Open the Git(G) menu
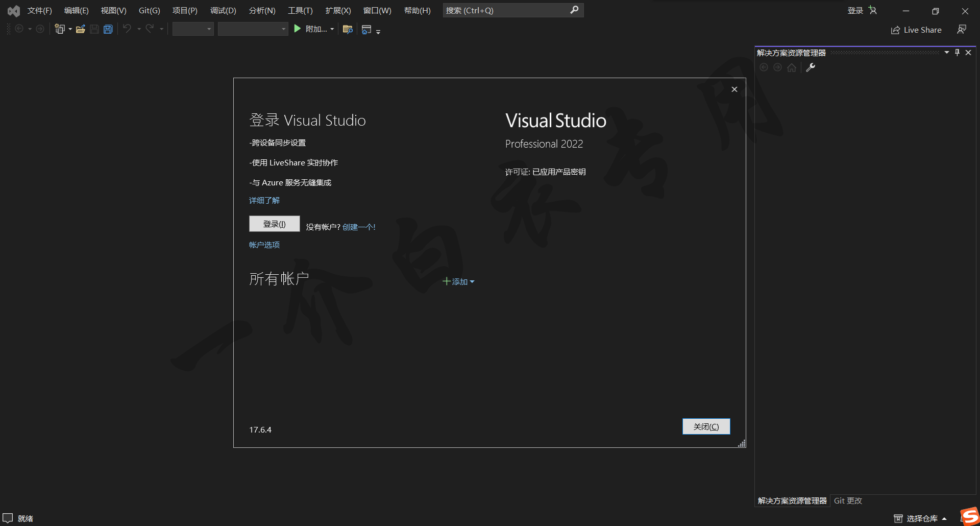This screenshot has width=980, height=526. coord(149,10)
